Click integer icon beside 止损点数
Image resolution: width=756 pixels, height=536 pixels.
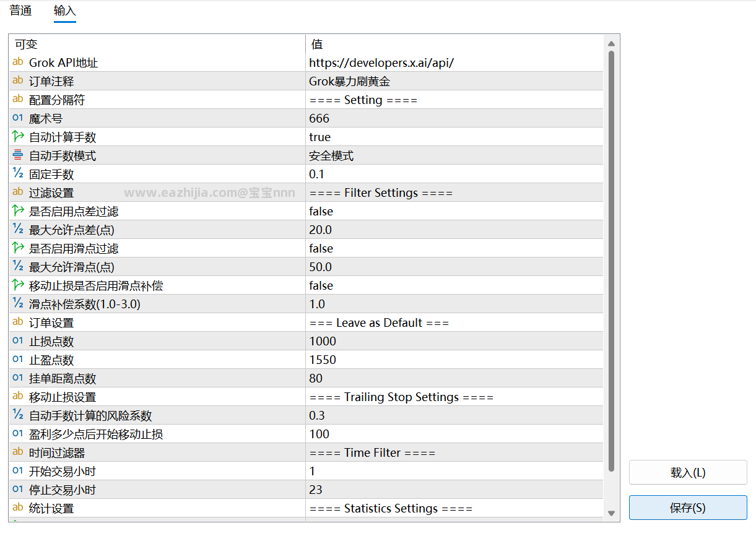(17, 341)
